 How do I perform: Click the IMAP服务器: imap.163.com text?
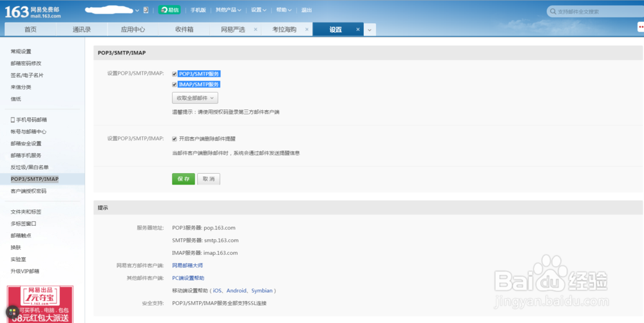[205, 253]
